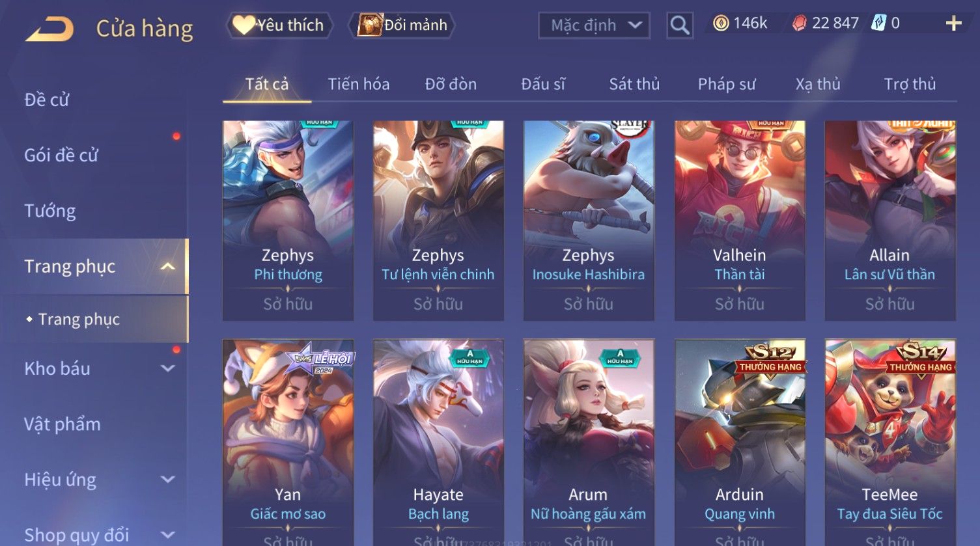
Task: Open the Mặc định sort dropdown
Action: coord(594,25)
